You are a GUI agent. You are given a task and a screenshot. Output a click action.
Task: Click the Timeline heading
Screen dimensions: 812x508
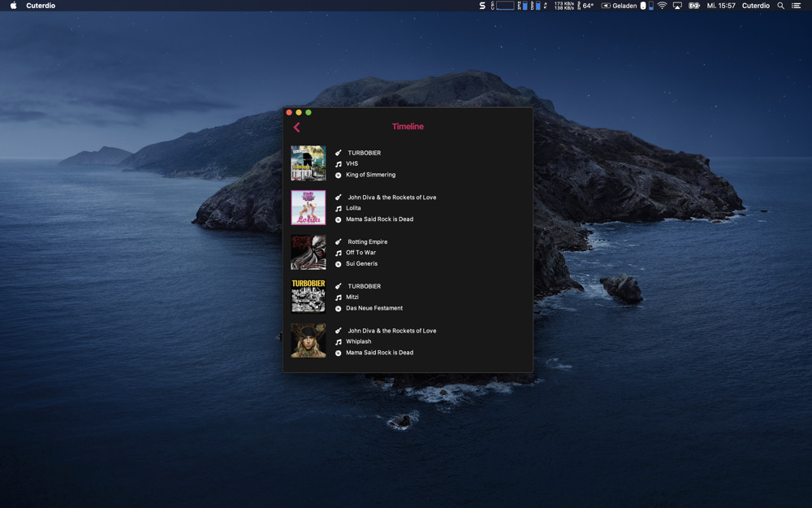[408, 127]
